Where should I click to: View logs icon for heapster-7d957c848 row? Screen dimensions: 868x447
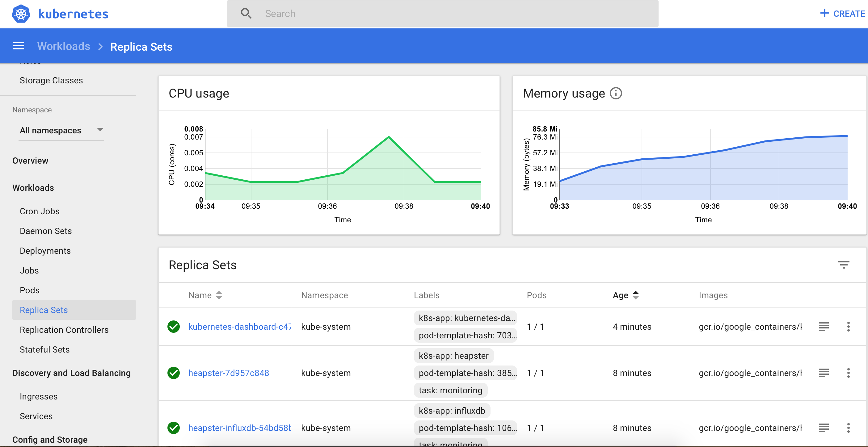click(x=824, y=373)
